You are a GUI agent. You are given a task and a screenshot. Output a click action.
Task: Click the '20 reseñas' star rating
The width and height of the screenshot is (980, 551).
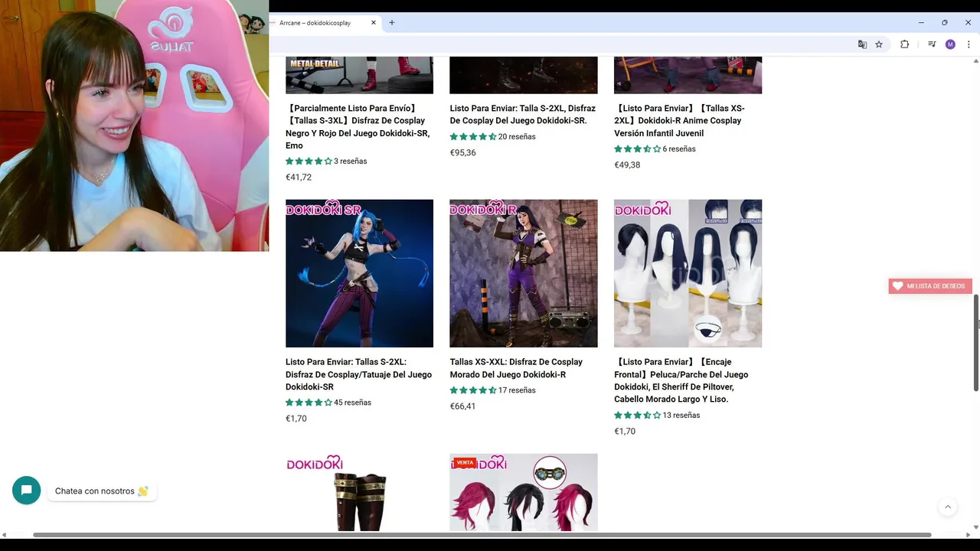492,137
